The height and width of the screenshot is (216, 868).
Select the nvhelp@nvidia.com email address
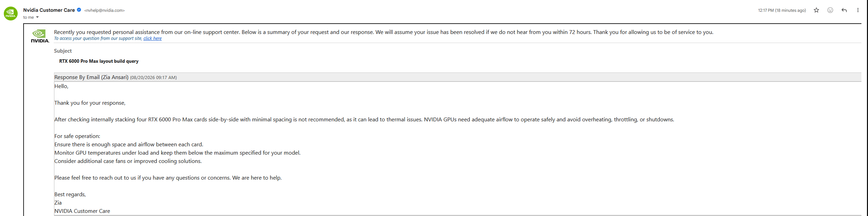coord(105,10)
